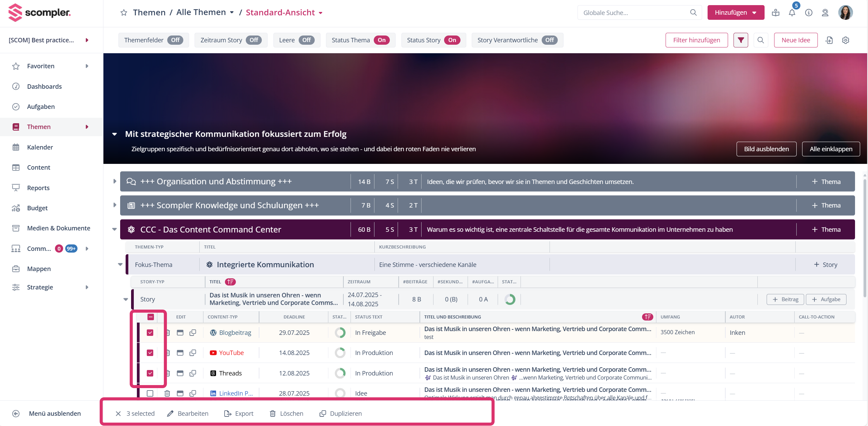Click the trash icon in LinkedIn row
The height and width of the screenshot is (426, 868).
167,393
